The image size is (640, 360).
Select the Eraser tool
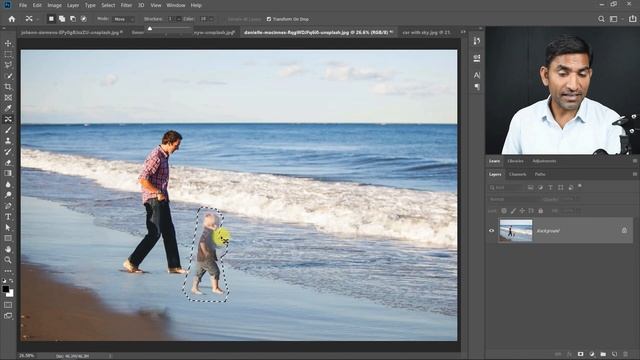pos(8,162)
